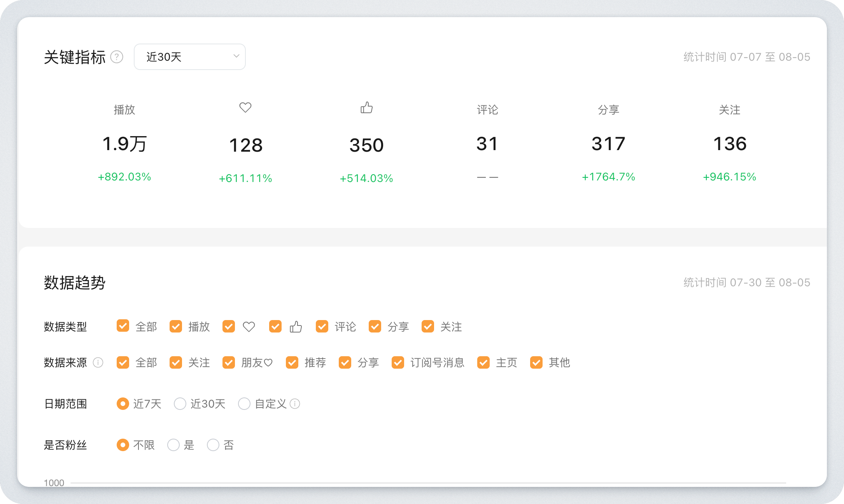
Task: Click the chevron arrow in period selector
Action: (x=236, y=56)
